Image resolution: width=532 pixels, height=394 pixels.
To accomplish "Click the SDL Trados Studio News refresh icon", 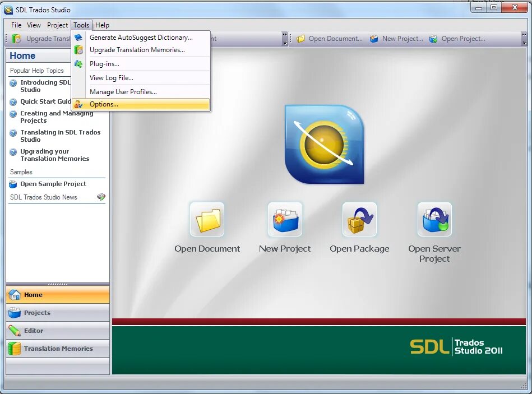I will 101,197.
